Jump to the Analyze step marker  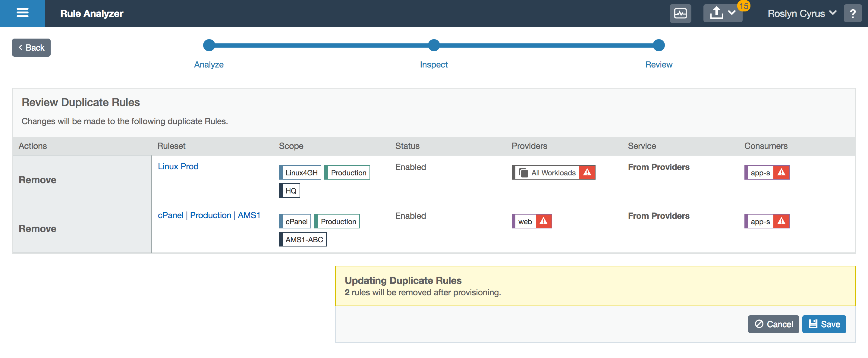(x=209, y=45)
